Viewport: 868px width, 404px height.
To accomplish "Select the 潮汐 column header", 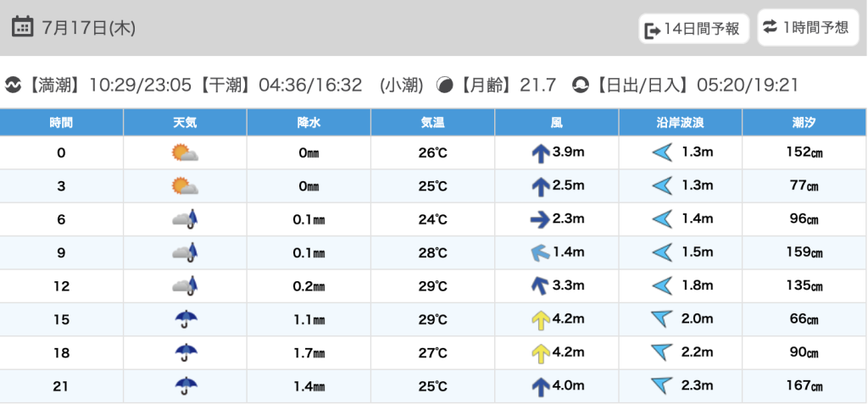I will click(804, 123).
